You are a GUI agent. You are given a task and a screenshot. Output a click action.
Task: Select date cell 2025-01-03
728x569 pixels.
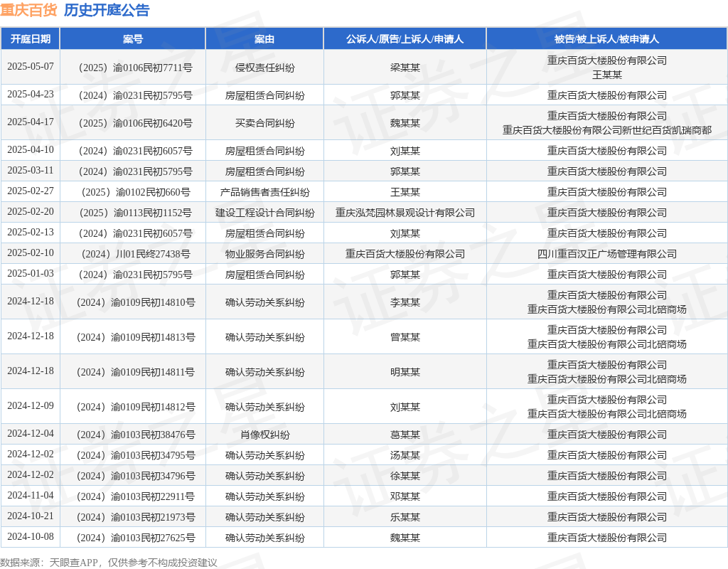point(30,273)
